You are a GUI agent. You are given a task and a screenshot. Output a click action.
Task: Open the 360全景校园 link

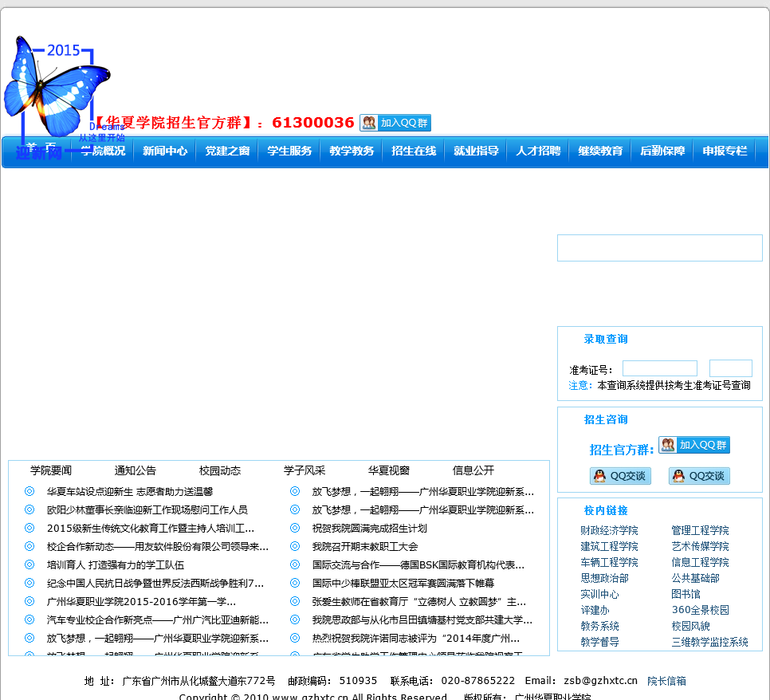point(701,610)
